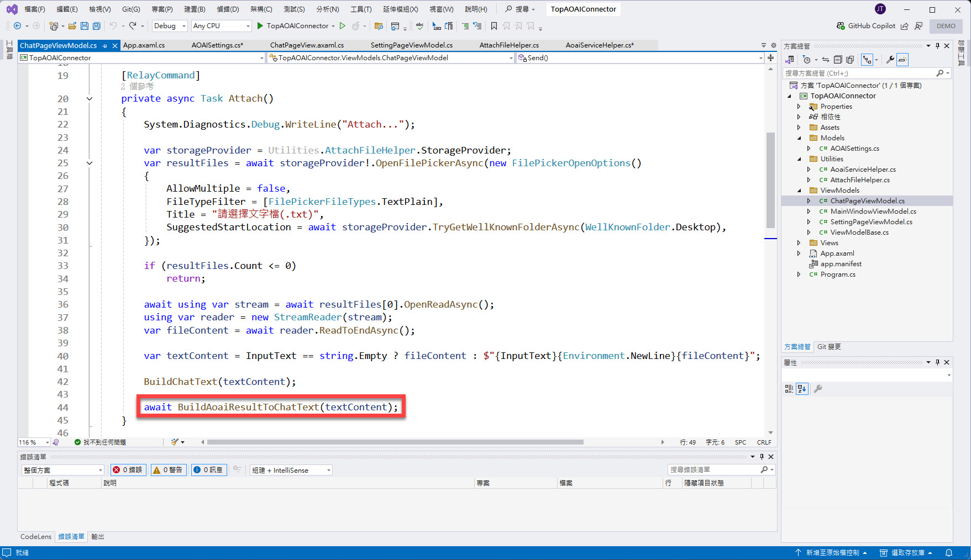Image resolution: width=971 pixels, height=560 pixels.
Task: Toggle Categorized view in Properties panel
Action: [789, 389]
